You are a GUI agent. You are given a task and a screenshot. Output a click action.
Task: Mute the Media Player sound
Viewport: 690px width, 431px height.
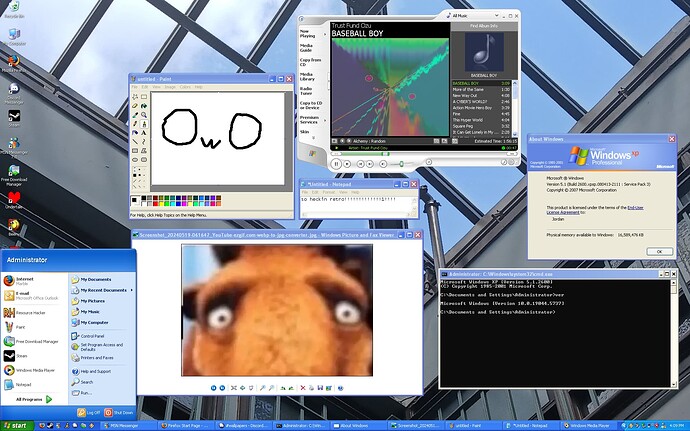tap(383, 164)
